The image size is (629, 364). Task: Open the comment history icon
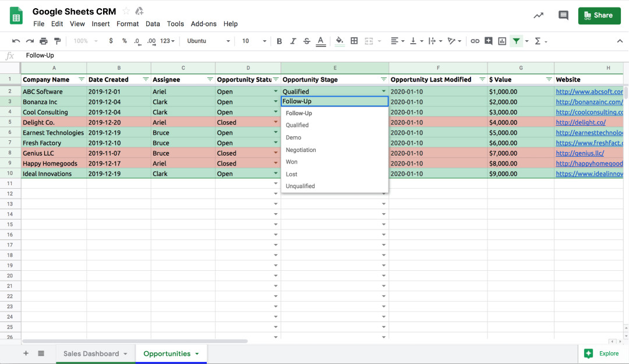(563, 16)
